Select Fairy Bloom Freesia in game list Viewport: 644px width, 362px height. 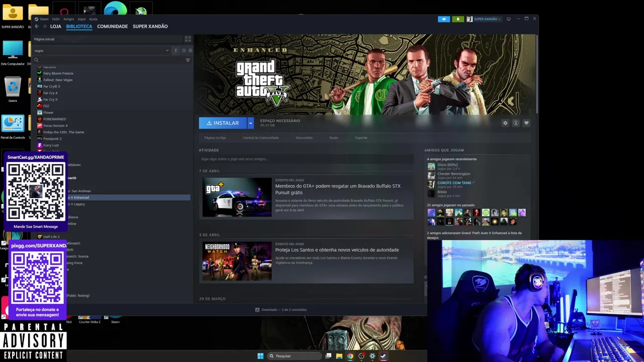pos(58,73)
